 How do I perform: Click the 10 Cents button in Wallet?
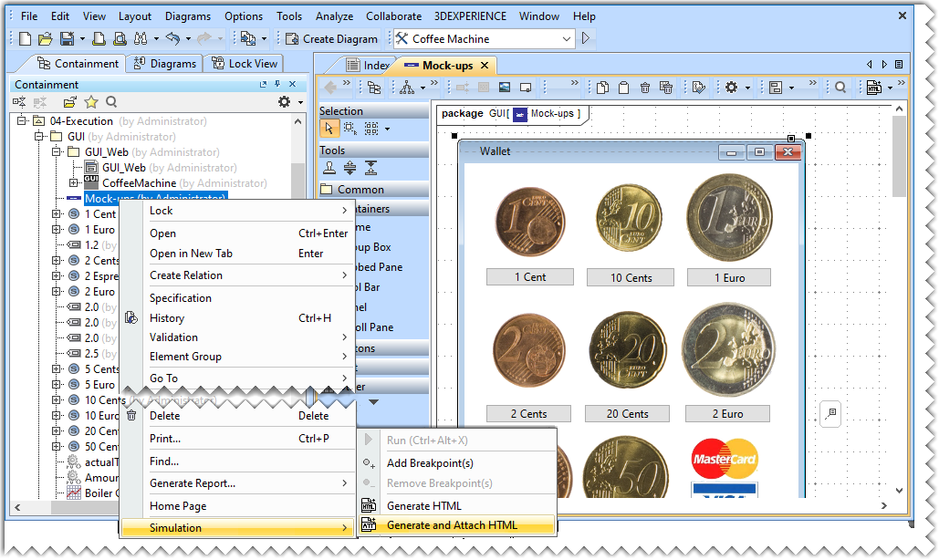coord(631,278)
